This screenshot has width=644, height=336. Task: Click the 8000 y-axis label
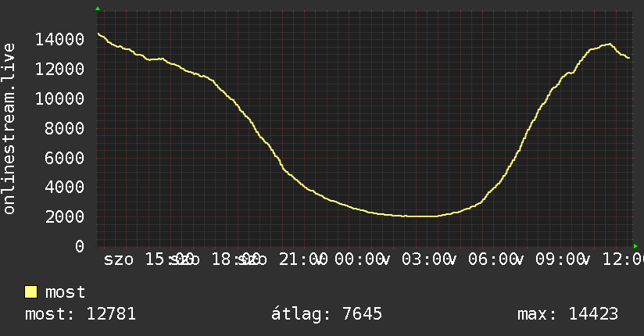pos(65,129)
